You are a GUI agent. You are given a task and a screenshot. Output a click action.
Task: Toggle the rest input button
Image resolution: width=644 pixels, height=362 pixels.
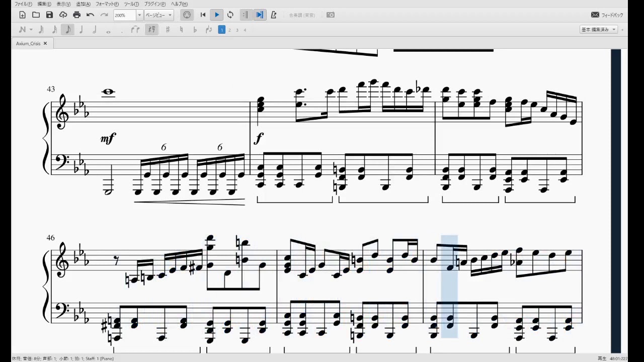(x=151, y=30)
